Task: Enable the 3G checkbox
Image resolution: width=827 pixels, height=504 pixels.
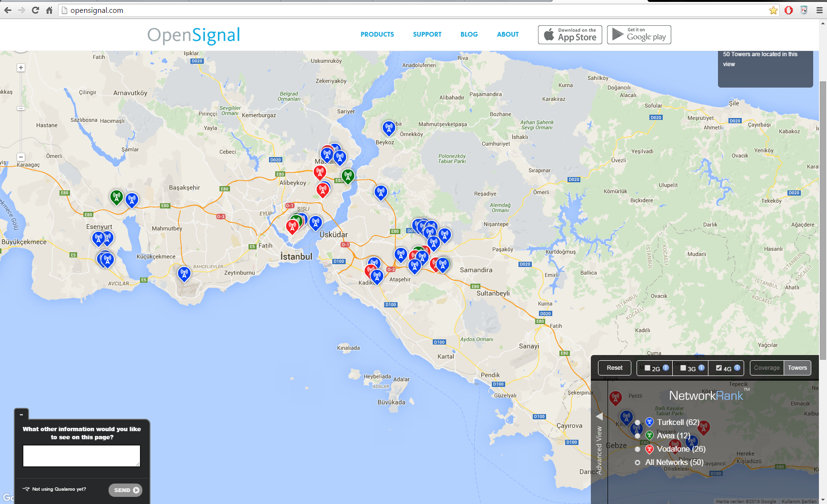Action: click(683, 368)
